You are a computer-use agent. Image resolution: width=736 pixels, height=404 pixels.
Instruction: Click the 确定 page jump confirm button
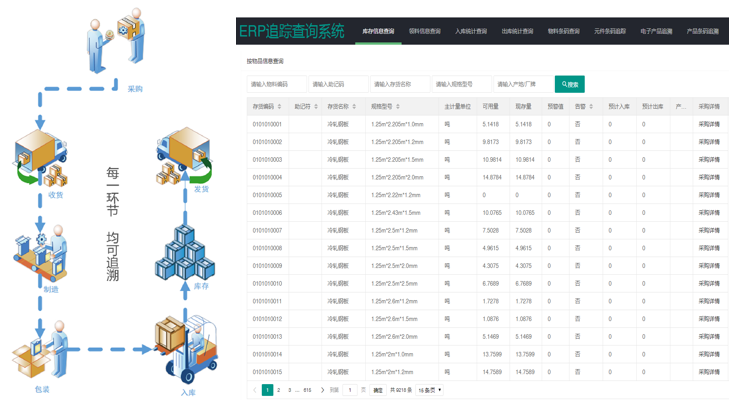378,390
